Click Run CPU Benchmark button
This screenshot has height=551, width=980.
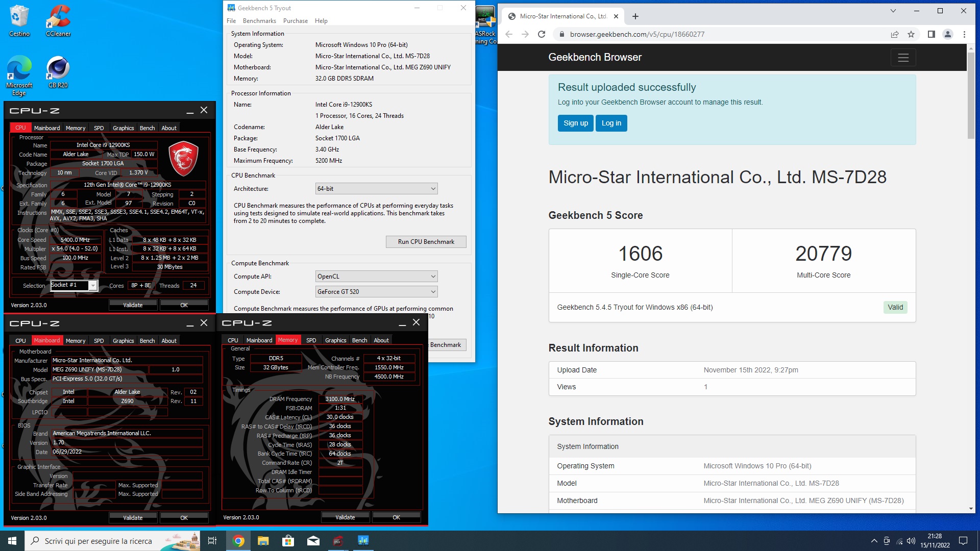click(x=426, y=242)
